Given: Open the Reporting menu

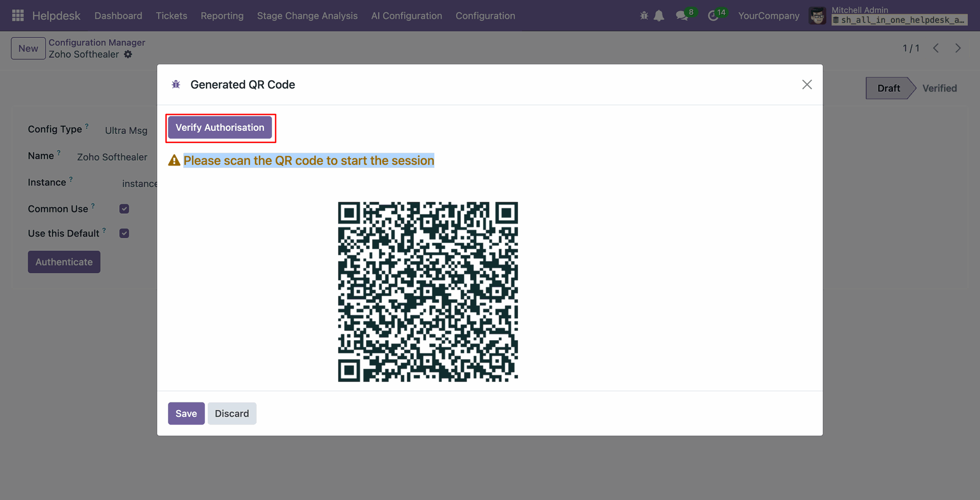Looking at the screenshot, I should (x=222, y=16).
